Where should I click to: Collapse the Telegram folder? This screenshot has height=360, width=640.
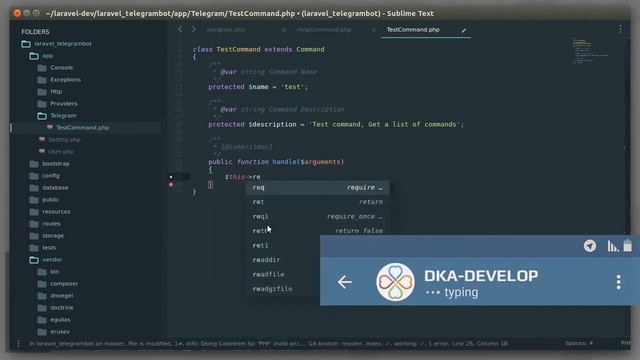(x=57, y=116)
